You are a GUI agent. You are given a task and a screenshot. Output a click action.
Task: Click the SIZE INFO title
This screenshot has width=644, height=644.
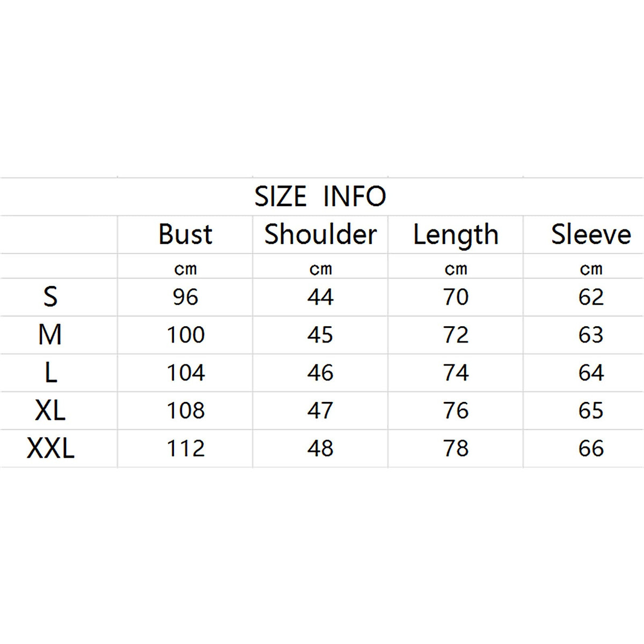pyautogui.click(x=320, y=196)
